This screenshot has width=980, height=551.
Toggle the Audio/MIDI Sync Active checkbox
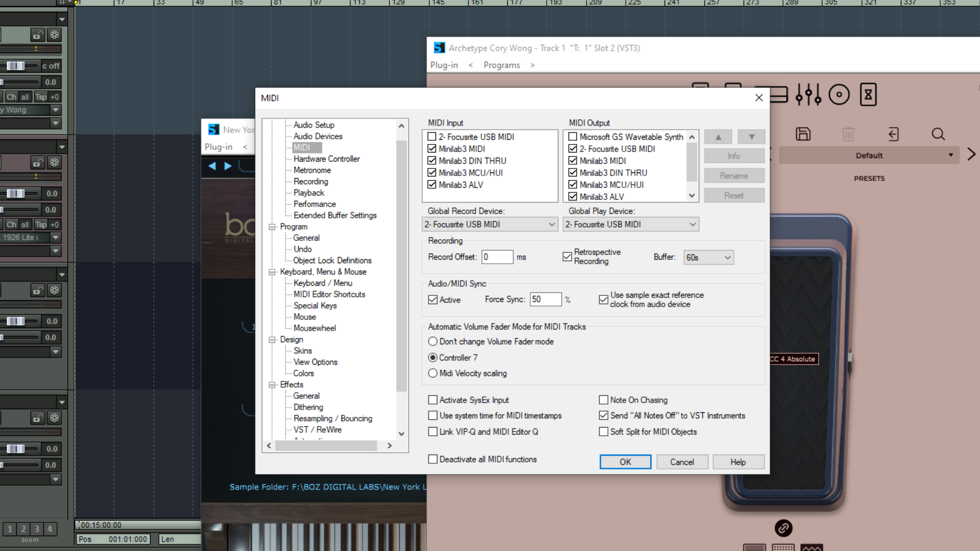tap(433, 300)
